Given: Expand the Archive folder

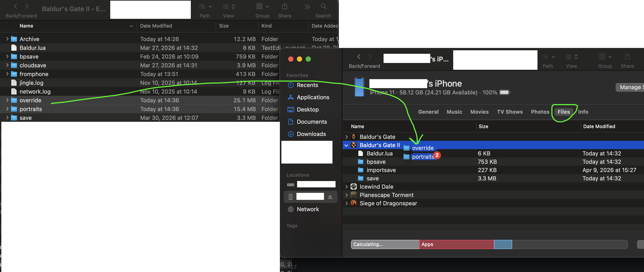Looking at the screenshot, I should click(x=7, y=39).
